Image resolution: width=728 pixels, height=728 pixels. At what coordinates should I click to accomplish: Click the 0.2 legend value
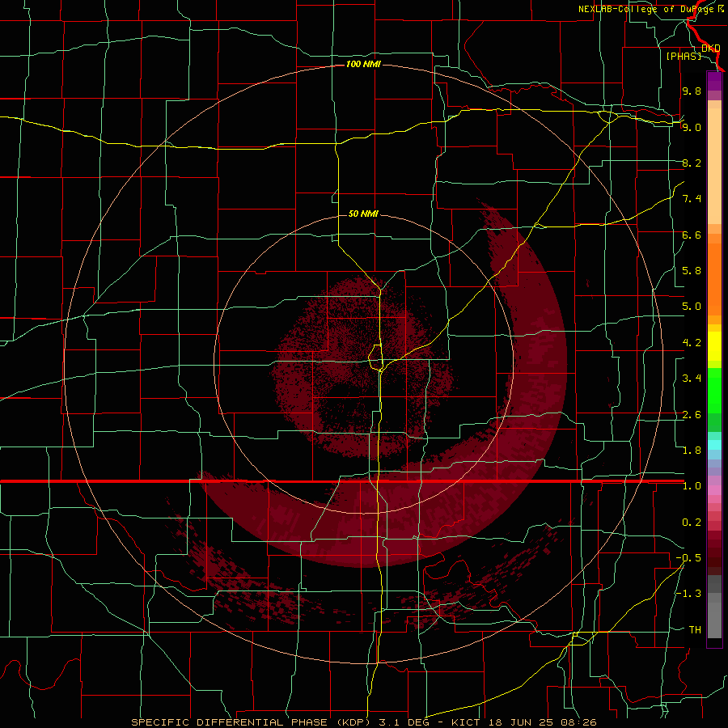tap(692, 523)
